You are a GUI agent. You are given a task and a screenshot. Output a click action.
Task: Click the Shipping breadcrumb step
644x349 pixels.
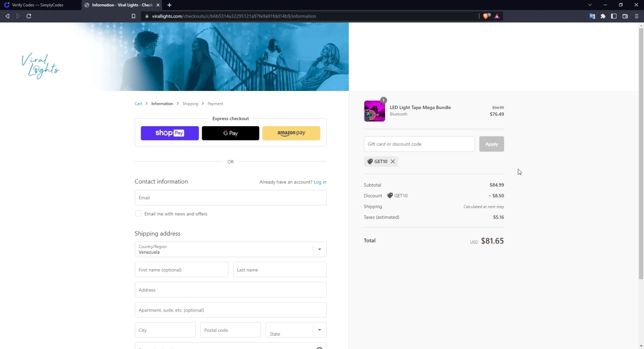(x=190, y=104)
